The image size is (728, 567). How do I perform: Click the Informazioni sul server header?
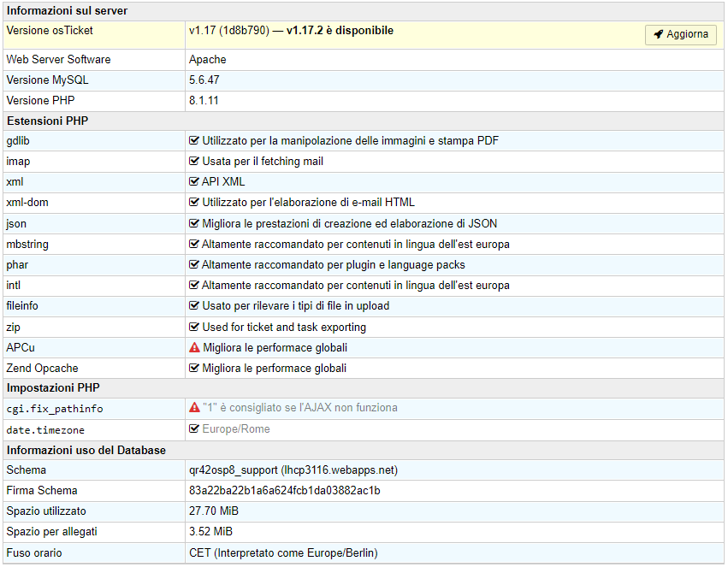tap(67, 10)
